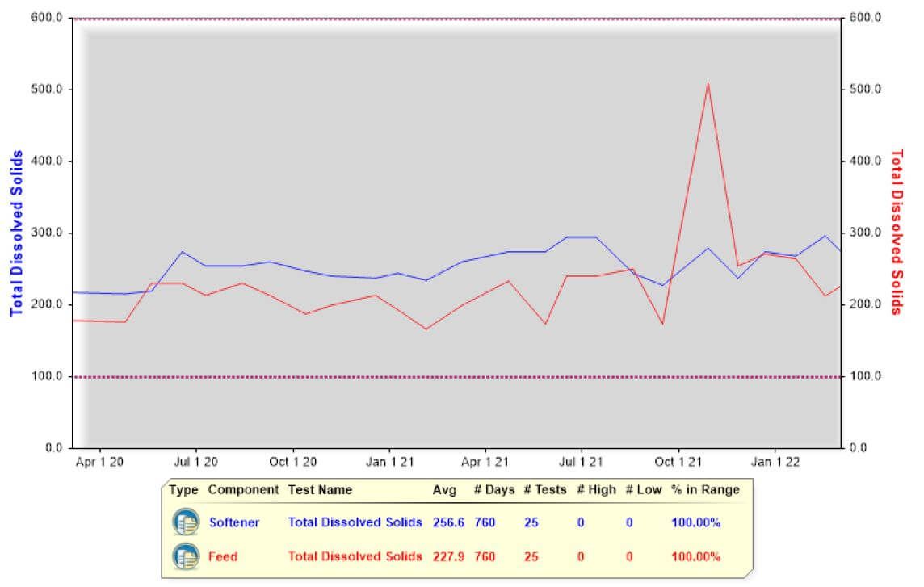Select Feed's Total Dissolved Solids test name
Image resolution: width=924 pixels, height=587 pixels.
(355, 556)
